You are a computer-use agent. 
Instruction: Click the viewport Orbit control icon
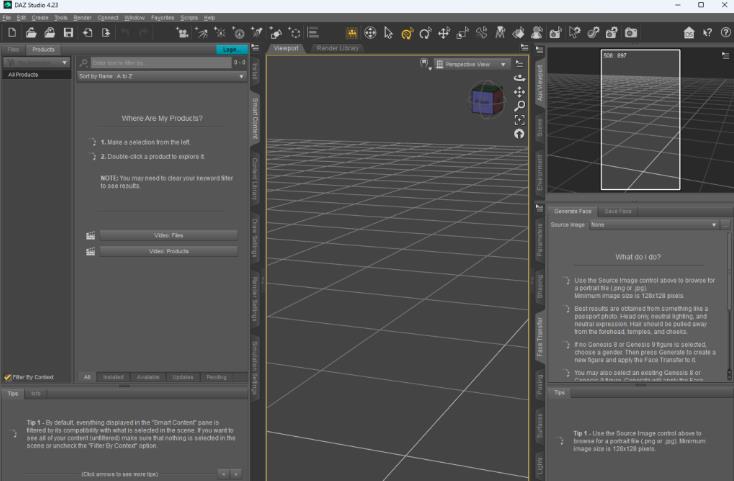click(519, 78)
